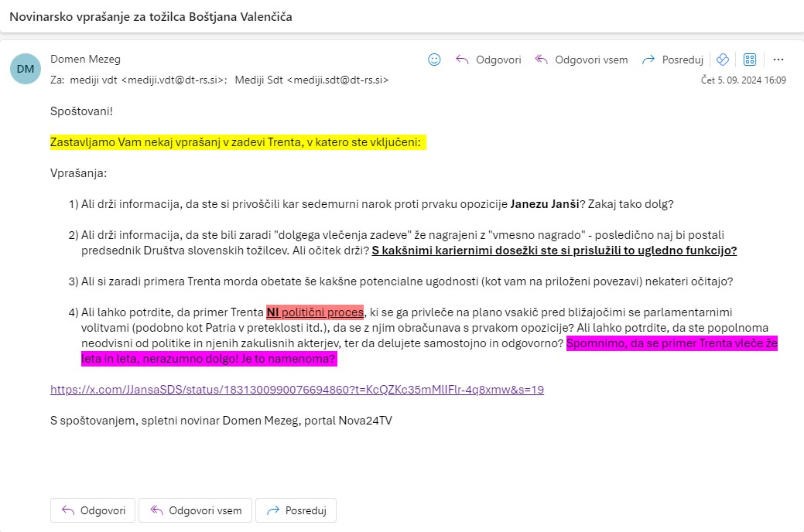Click Odgovori in the top message toolbar
Viewport: 804px width, 532px height.
click(x=488, y=60)
